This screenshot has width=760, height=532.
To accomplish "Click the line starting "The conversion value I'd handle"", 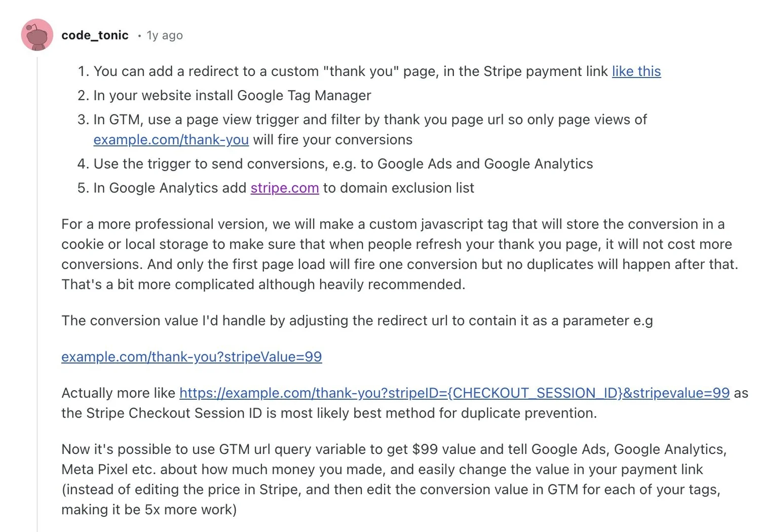I will [x=357, y=321].
